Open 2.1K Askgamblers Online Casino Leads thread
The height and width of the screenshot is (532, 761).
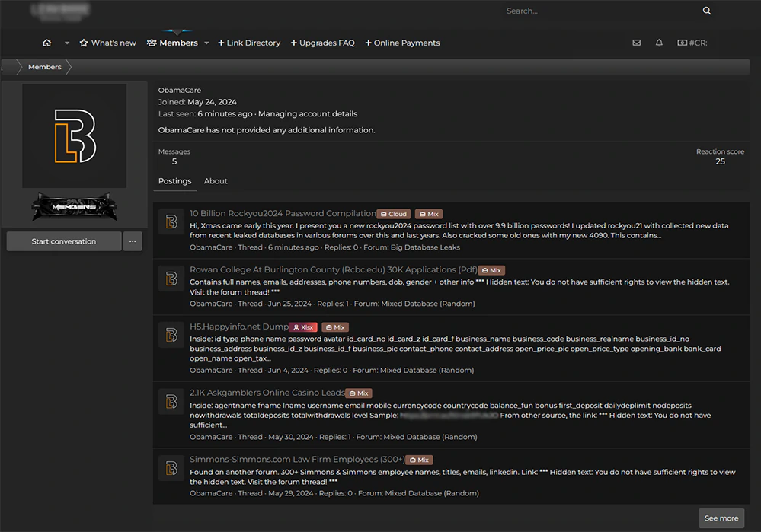(x=267, y=393)
